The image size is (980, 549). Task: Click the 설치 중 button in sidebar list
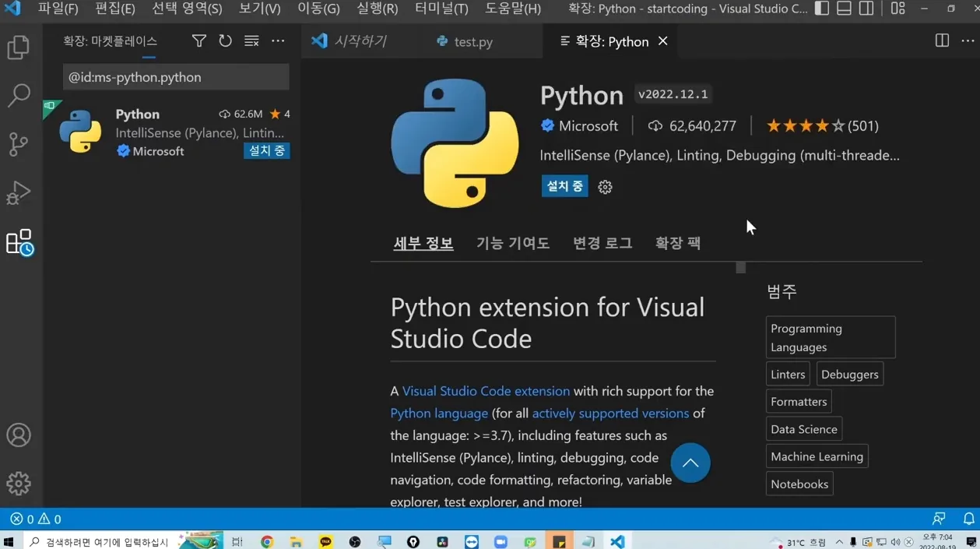tap(266, 150)
